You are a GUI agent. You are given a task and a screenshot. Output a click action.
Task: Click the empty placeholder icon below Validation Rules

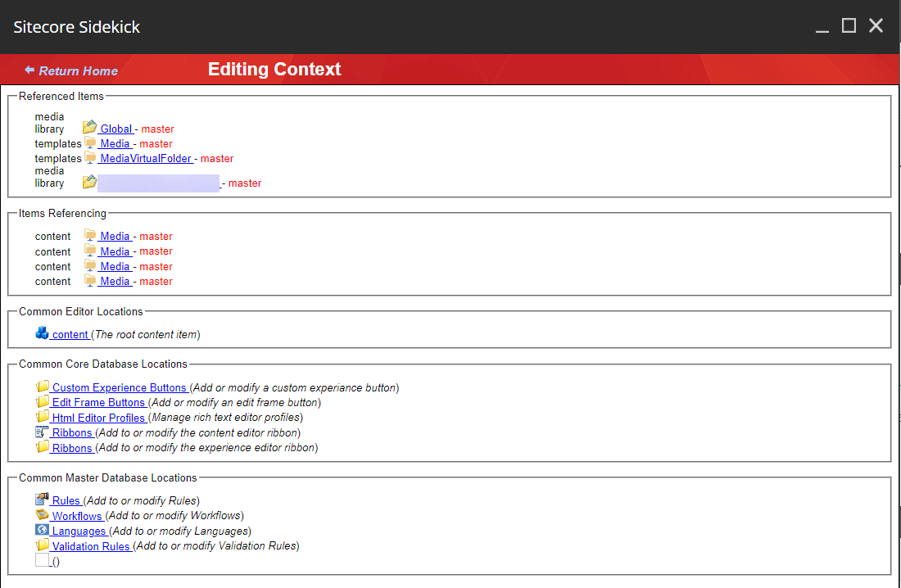[43, 560]
